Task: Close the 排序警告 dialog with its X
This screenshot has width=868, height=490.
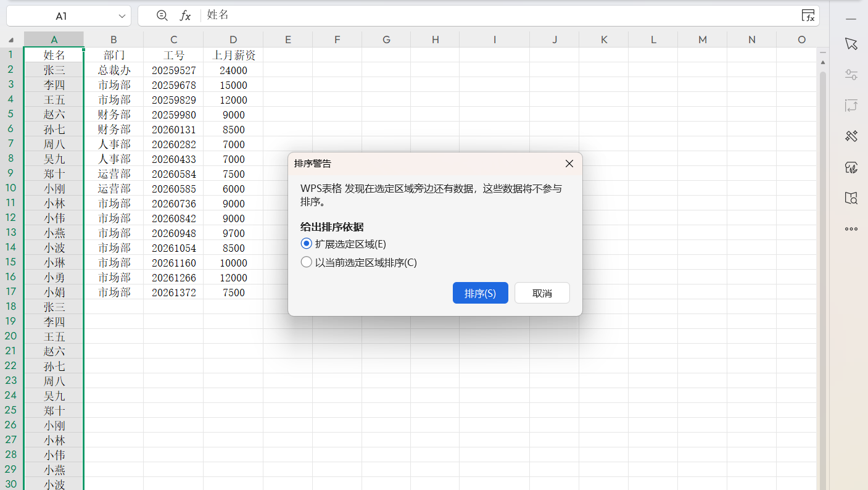Action: pyautogui.click(x=569, y=164)
